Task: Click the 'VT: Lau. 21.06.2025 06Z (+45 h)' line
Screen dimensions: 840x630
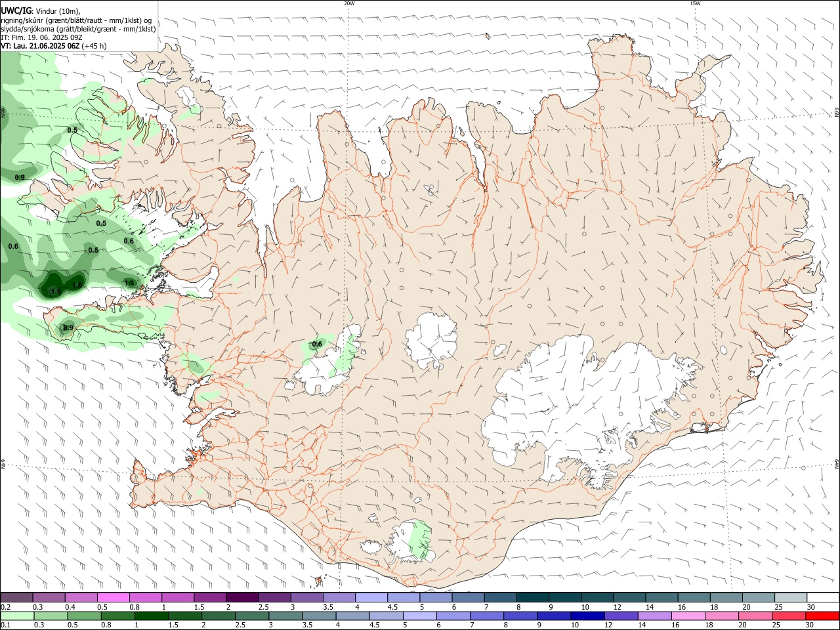Action: (x=54, y=46)
